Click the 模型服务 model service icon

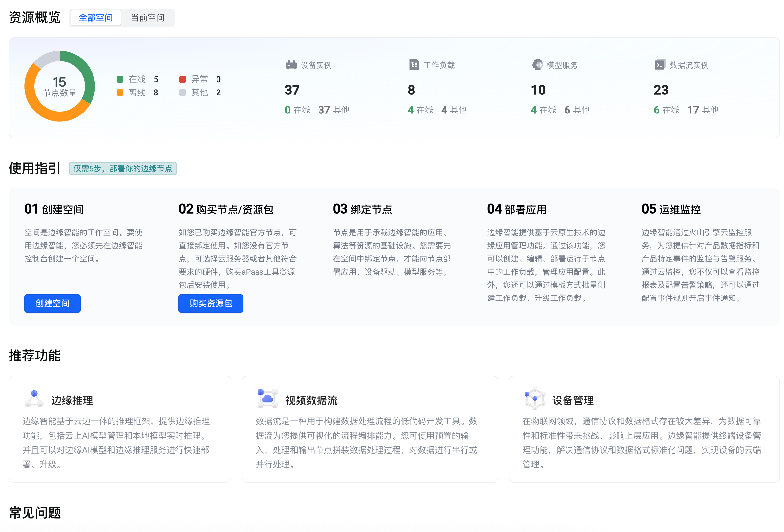click(x=537, y=64)
